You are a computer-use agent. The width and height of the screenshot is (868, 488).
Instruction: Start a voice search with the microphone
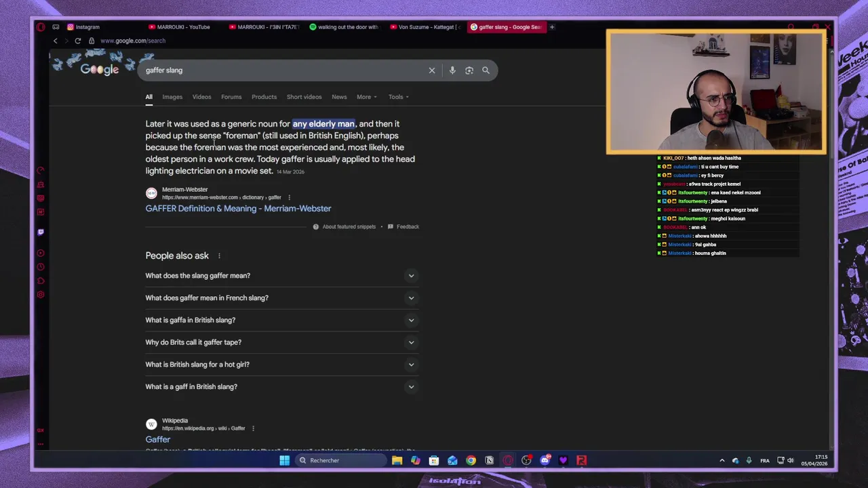452,70
